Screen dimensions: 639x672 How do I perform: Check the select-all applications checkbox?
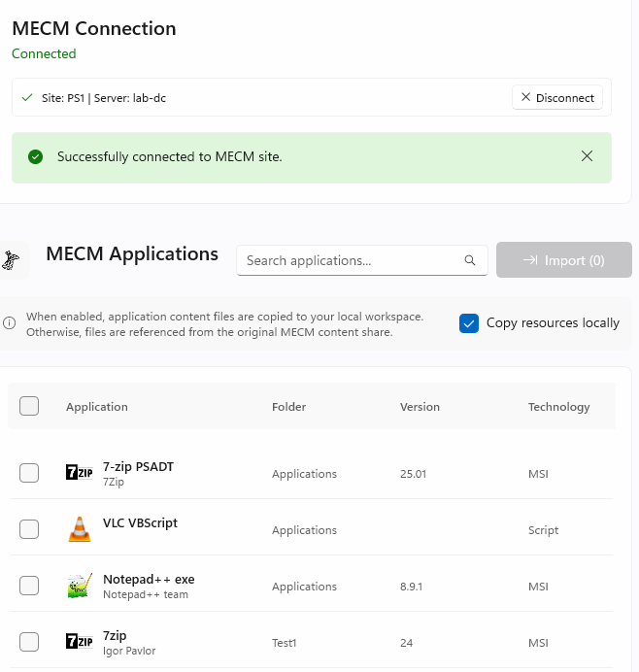(x=29, y=406)
